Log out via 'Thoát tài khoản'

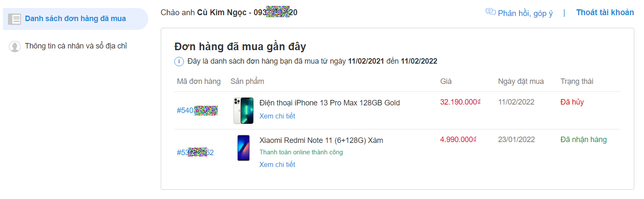(605, 12)
